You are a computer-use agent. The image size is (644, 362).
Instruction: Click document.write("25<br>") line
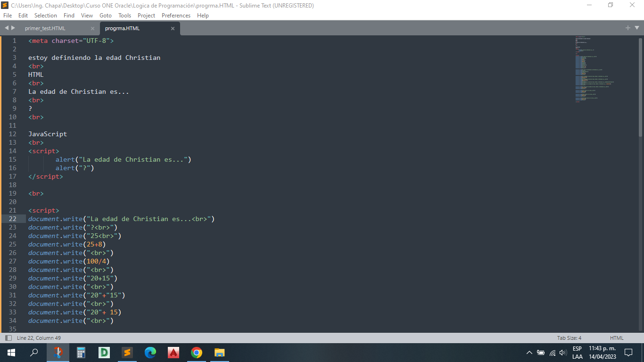(74, 236)
